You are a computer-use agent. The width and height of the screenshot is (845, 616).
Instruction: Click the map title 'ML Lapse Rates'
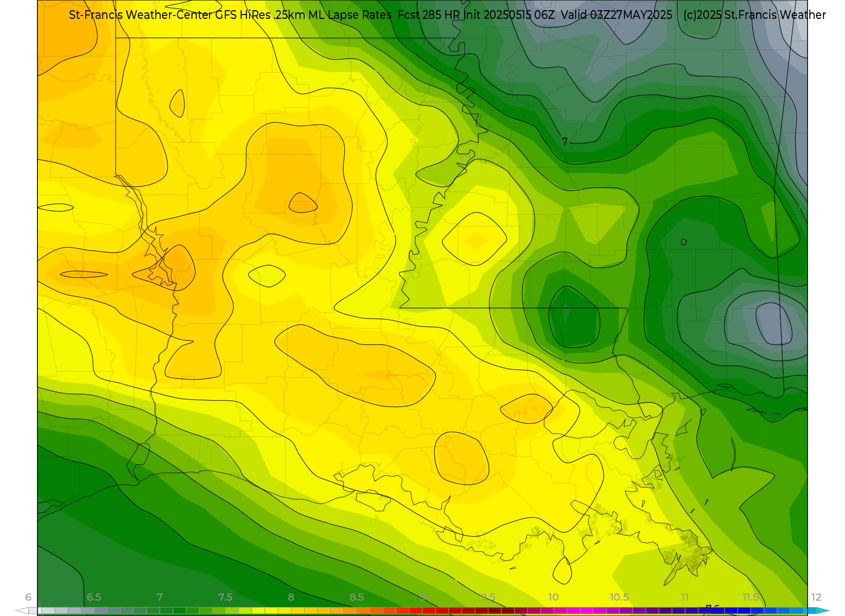350,15
